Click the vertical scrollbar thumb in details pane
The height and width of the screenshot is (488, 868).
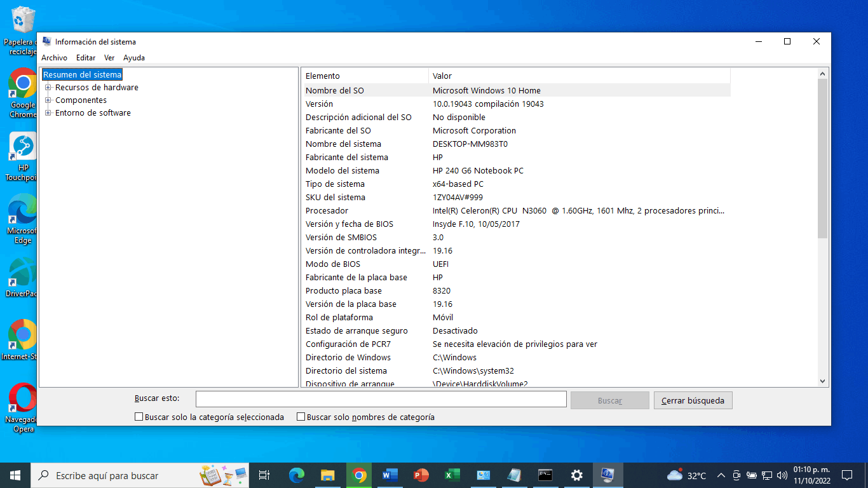823,159
